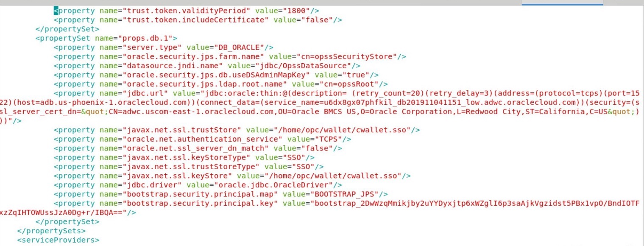
Task: Click the closing "</propertySets>" tag
Action: [x=51, y=231]
